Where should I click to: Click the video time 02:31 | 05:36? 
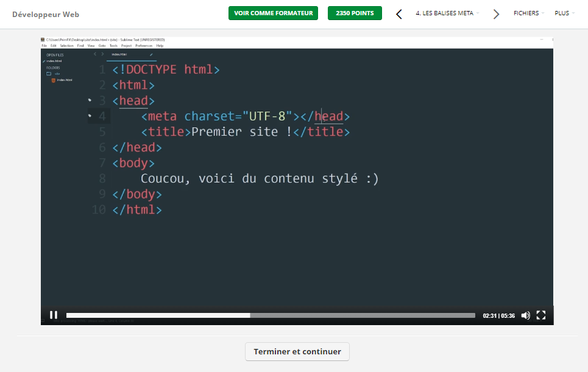499,316
